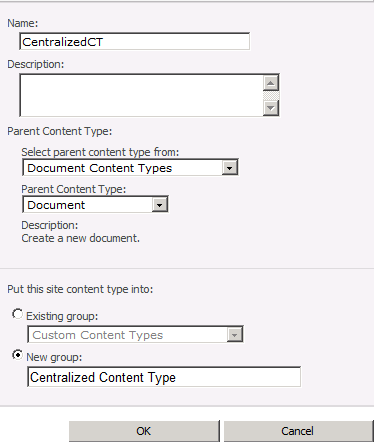Viewport: 374px width, 442px height.
Task: Click the Custom Content Types dropdown
Action: click(x=135, y=334)
